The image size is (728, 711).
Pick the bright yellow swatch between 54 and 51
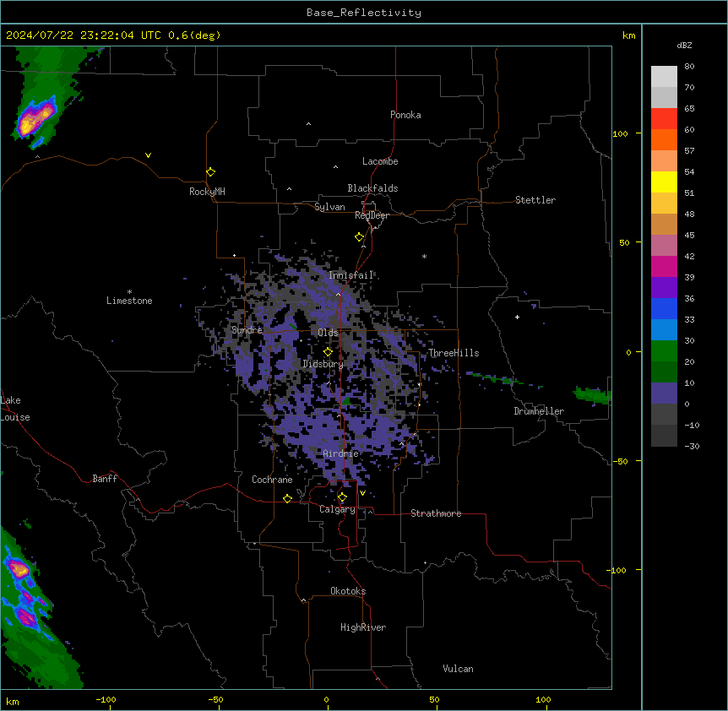click(x=664, y=182)
